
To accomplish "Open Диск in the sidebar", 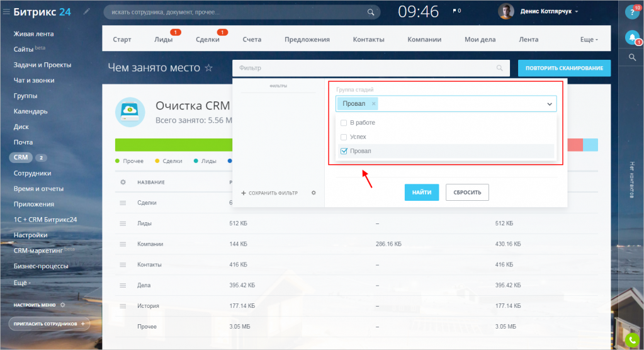I will pyautogui.click(x=21, y=127).
